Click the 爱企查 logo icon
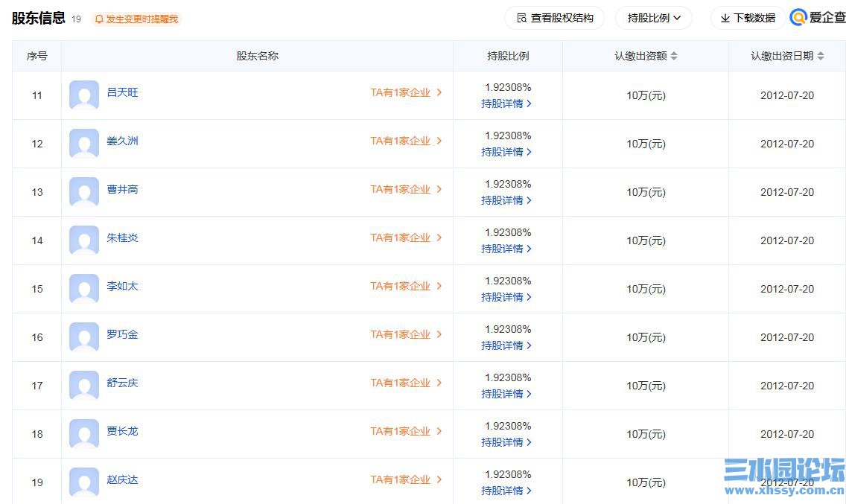The image size is (849, 504). point(798,17)
